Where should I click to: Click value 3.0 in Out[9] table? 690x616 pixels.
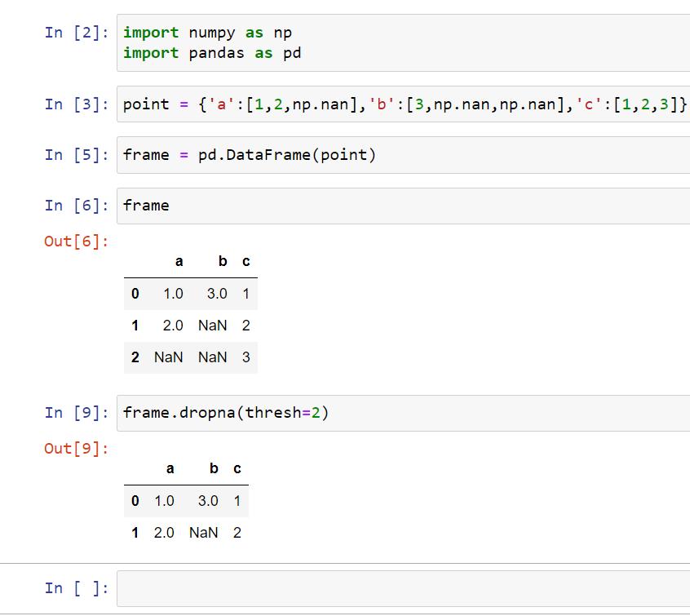pyautogui.click(x=208, y=501)
